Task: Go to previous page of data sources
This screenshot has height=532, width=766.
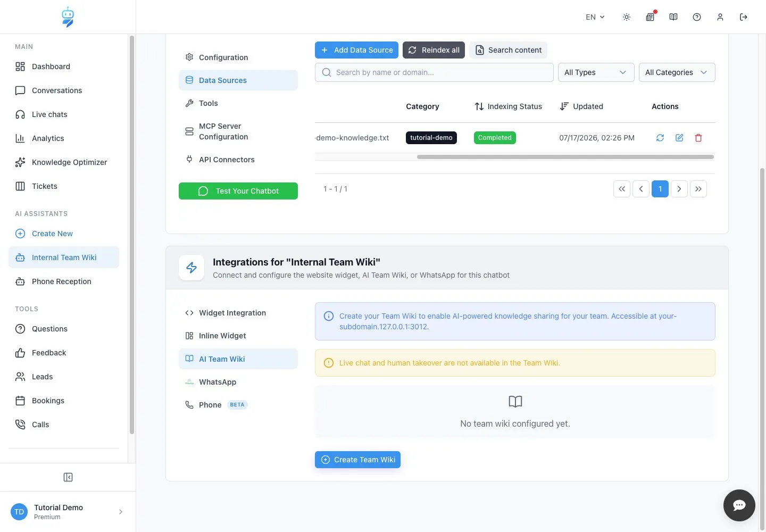Action: (641, 189)
